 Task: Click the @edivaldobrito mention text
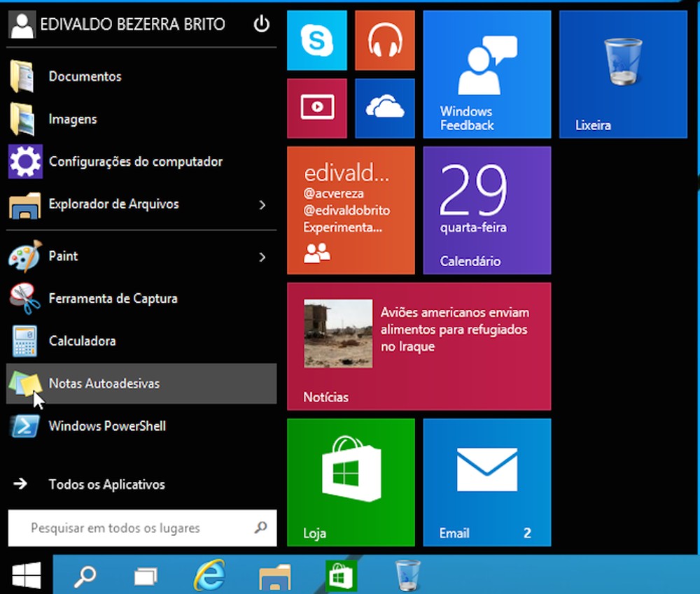pos(347,210)
